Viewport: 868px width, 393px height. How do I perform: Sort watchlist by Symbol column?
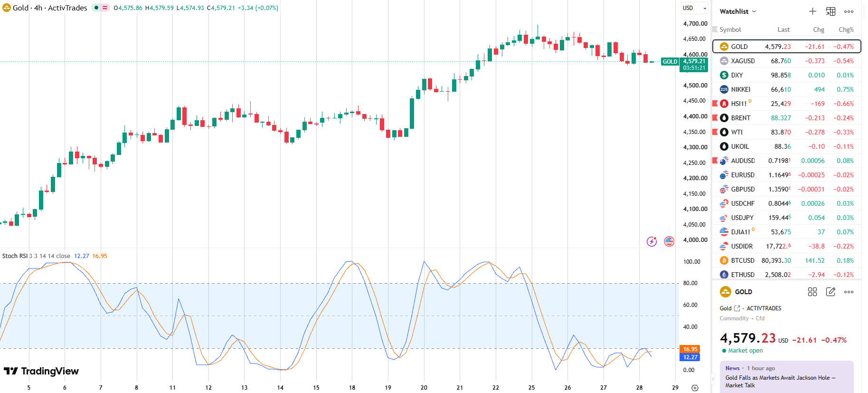pyautogui.click(x=730, y=29)
